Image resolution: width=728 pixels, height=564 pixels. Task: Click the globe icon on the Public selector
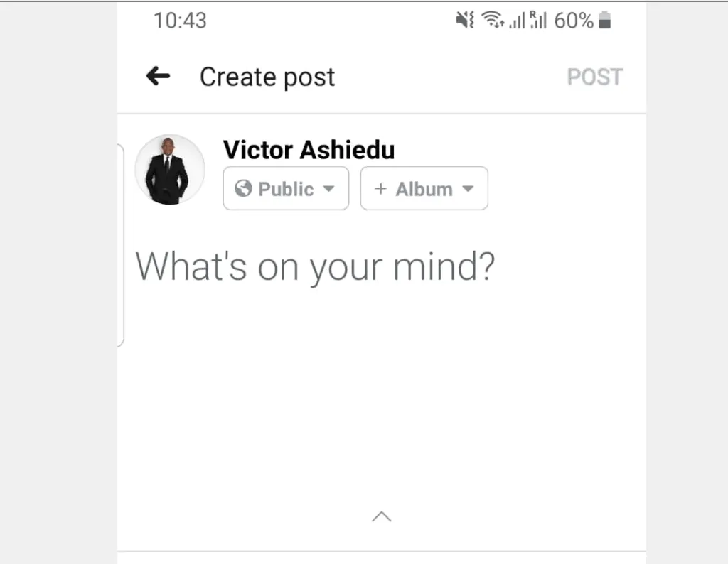coord(245,189)
